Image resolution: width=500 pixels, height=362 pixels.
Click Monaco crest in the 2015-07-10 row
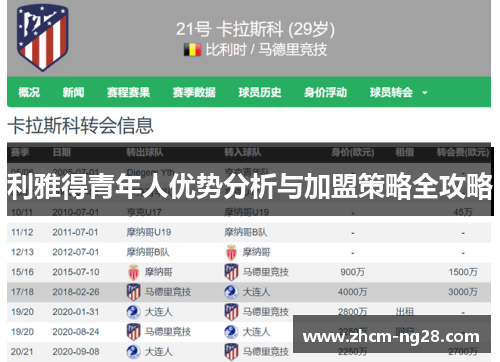pyautogui.click(x=133, y=272)
